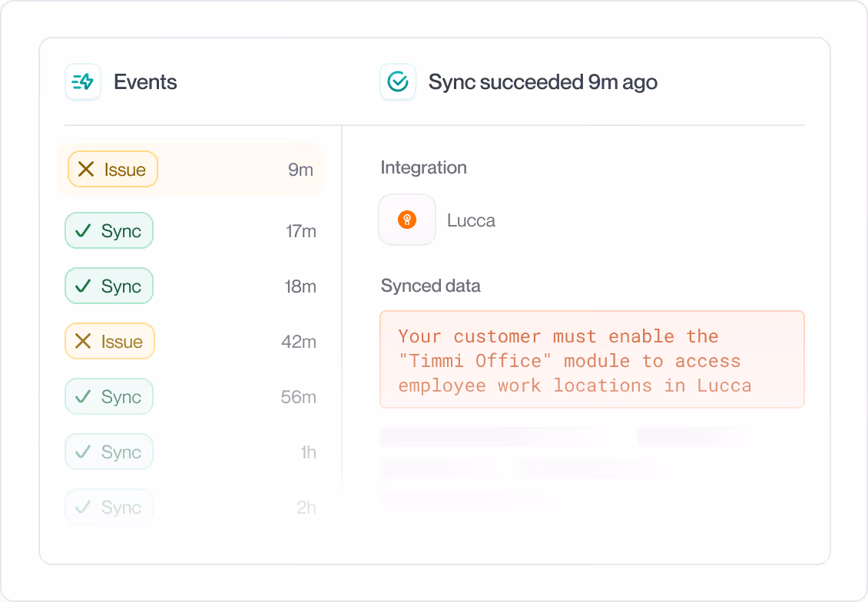Click the Events lightning icon
868x602 pixels.
[x=83, y=82]
